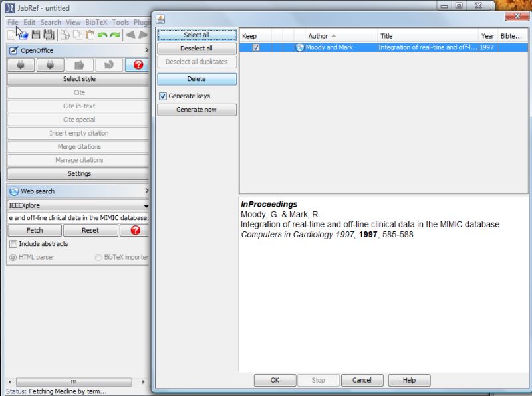Click the side panel scrollbar right arrow
Screen dimensions: 532x396
pyautogui.click(x=143, y=382)
